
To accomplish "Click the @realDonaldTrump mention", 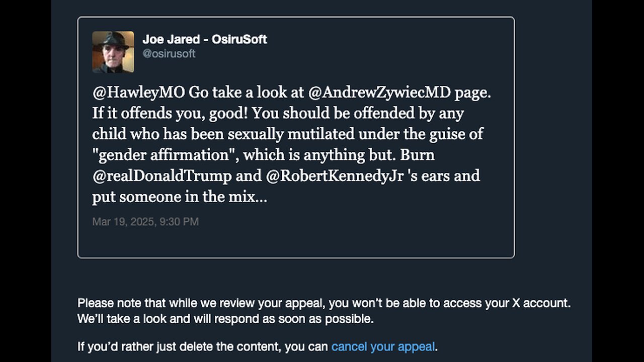I will tap(162, 176).
